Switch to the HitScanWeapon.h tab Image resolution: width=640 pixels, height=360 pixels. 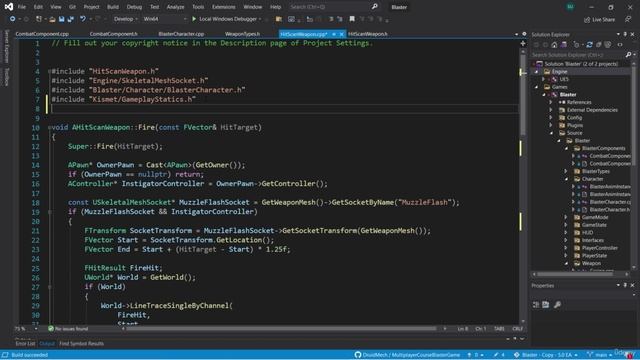368,34
